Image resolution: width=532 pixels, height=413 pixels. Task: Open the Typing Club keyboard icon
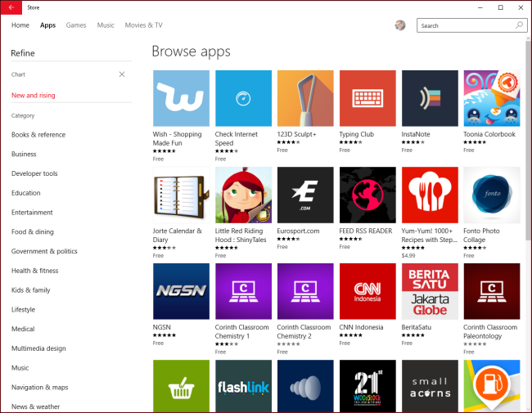[x=367, y=98]
